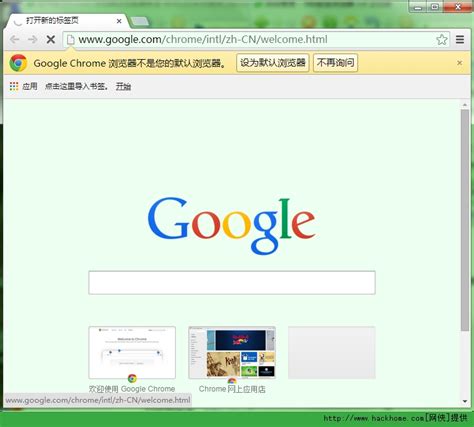Click the vertical scrollbar thumb

[x=465, y=220]
